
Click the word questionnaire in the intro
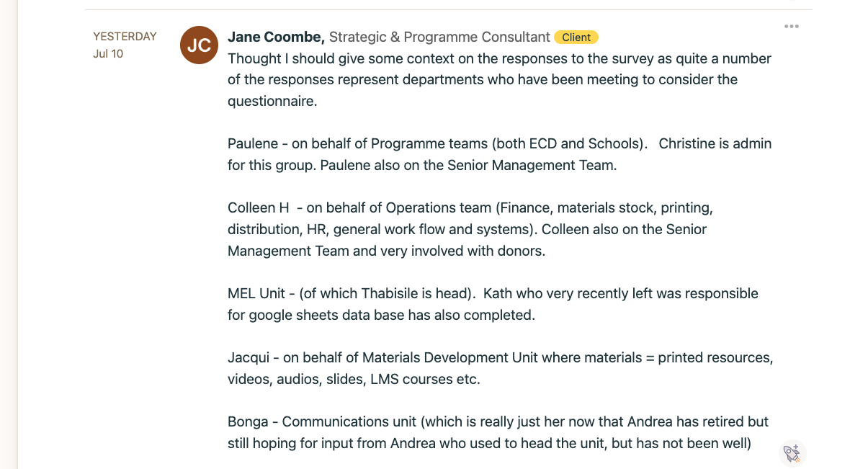tap(272, 101)
